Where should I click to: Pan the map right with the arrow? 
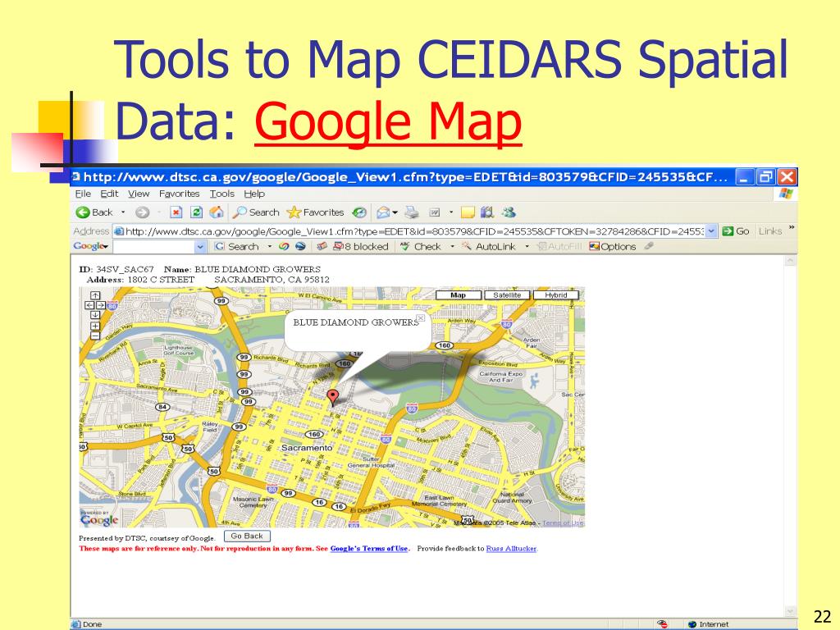point(100,305)
